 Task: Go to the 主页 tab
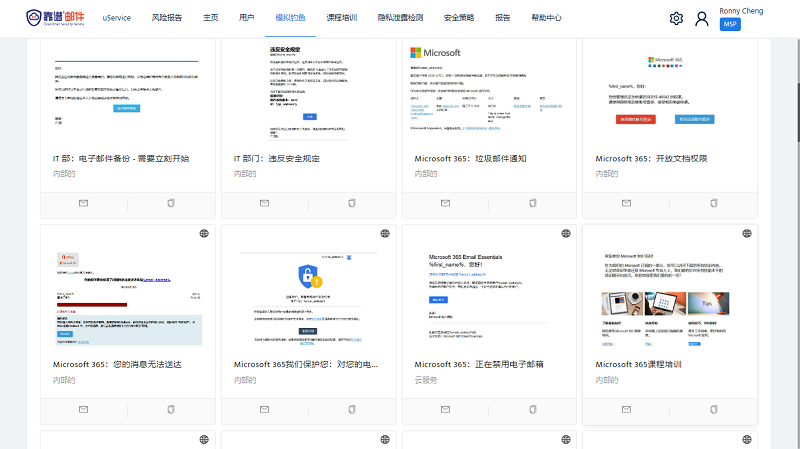click(x=210, y=18)
